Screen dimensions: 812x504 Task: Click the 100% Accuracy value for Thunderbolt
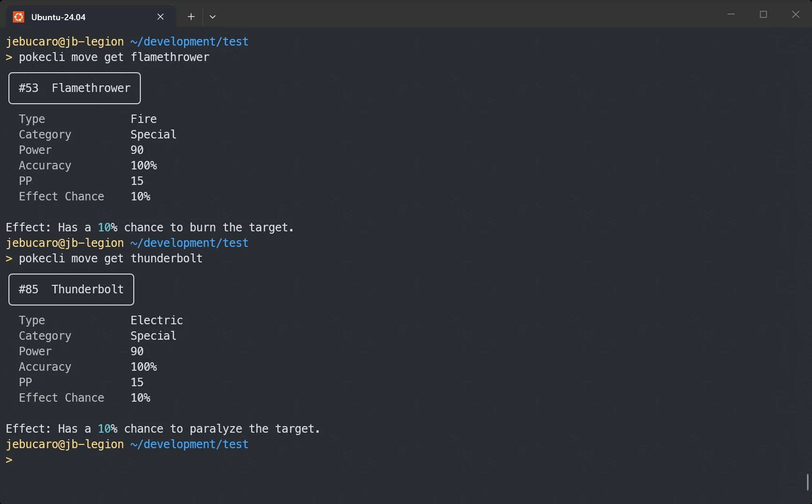click(144, 367)
